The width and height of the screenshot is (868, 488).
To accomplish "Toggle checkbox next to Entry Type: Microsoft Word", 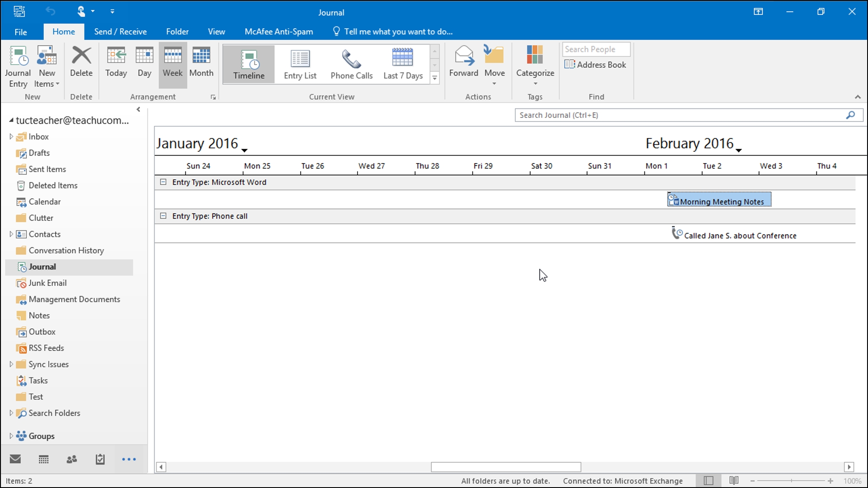I will click(163, 181).
